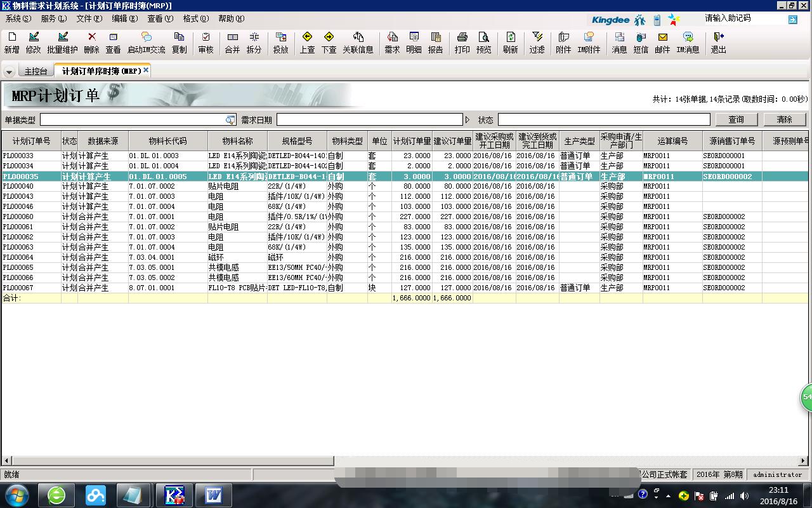This screenshot has height=508, width=812.
Task: Open the 关联信息 related info icon
Action: (358, 42)
